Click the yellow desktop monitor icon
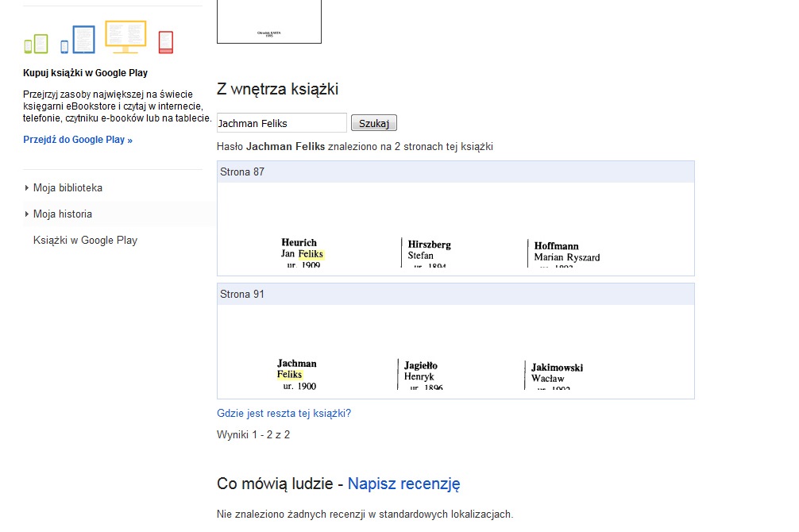This screenshot has width=799, height=532. click(x=125, y=37)
